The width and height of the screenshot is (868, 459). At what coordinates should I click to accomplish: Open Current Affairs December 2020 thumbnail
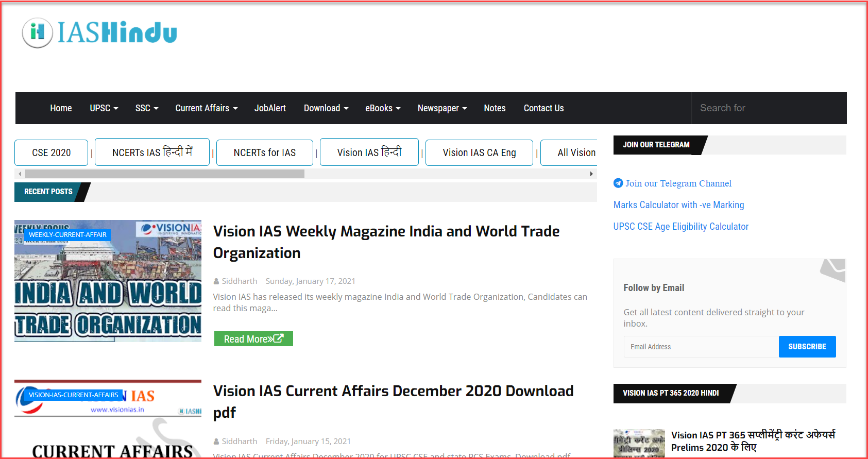pyautogui.click(x=108, y=419)
